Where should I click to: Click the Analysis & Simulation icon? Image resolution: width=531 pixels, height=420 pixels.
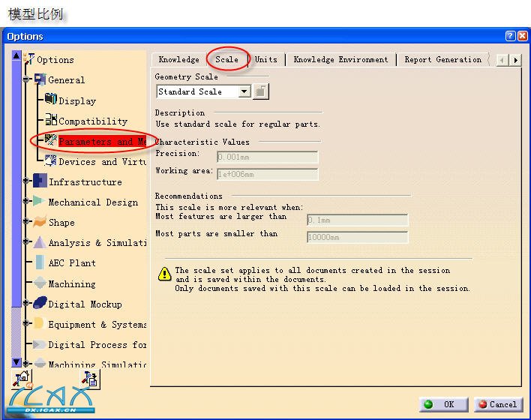[40, 242]
